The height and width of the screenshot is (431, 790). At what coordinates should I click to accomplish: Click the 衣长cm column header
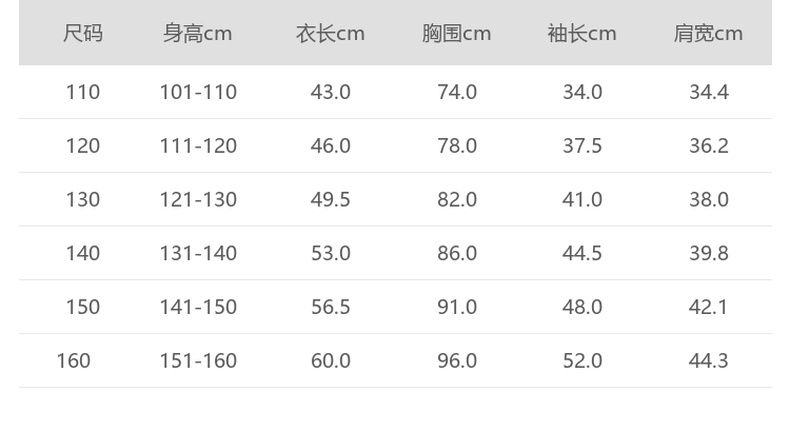pyautogui.click(x=330, y=33)
